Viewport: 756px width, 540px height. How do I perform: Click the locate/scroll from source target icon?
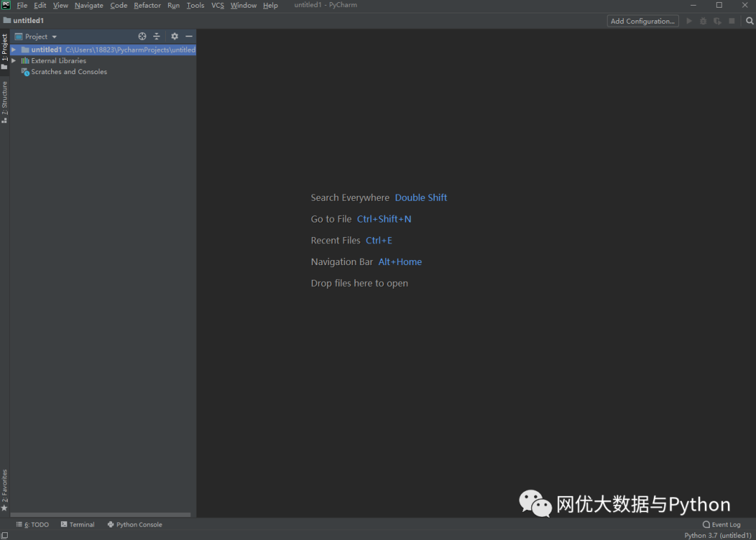coord(142,36)
